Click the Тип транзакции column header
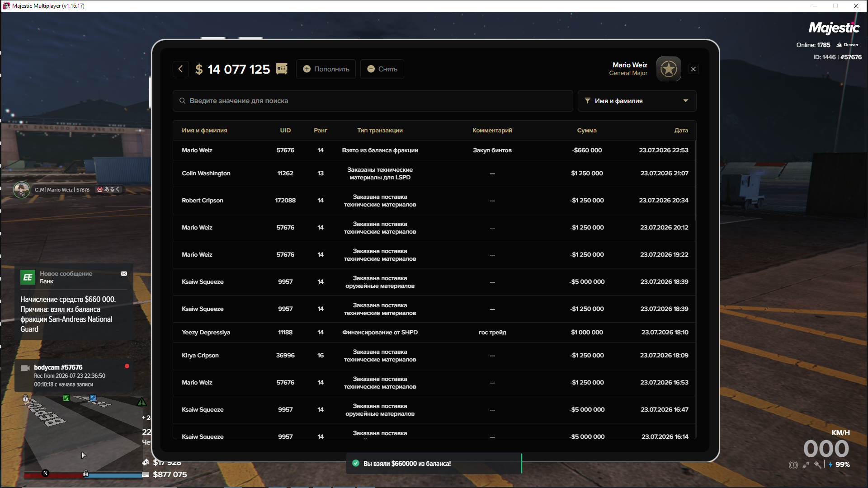Image resolution: width=868 pixels, height=488 pixels. tap(380, 131)
